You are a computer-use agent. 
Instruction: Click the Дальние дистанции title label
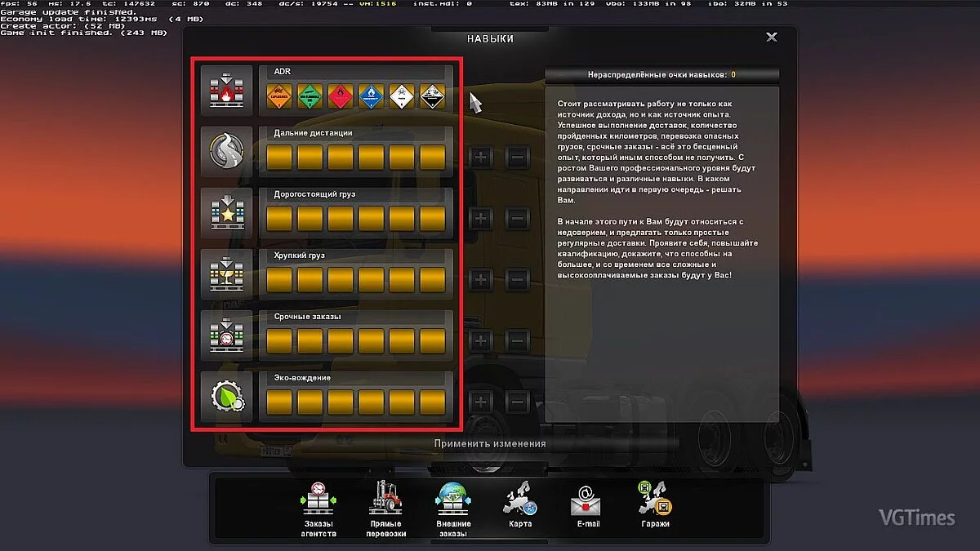[314, 133]
